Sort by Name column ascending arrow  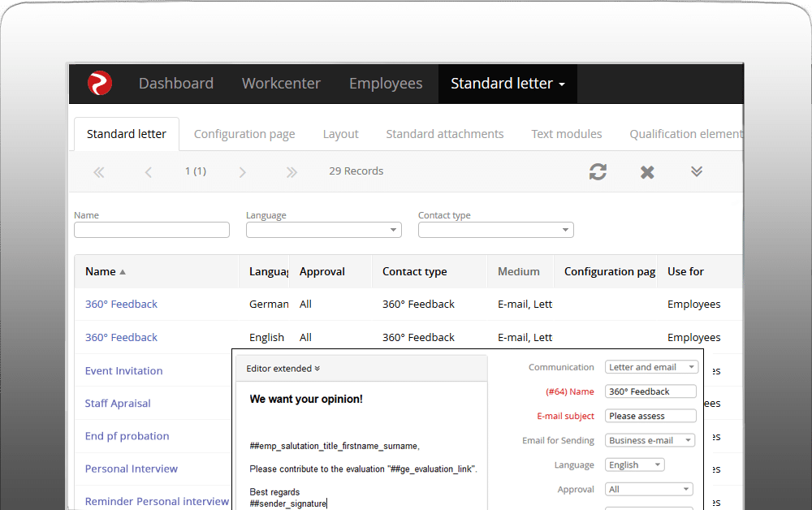click(123, 272)
